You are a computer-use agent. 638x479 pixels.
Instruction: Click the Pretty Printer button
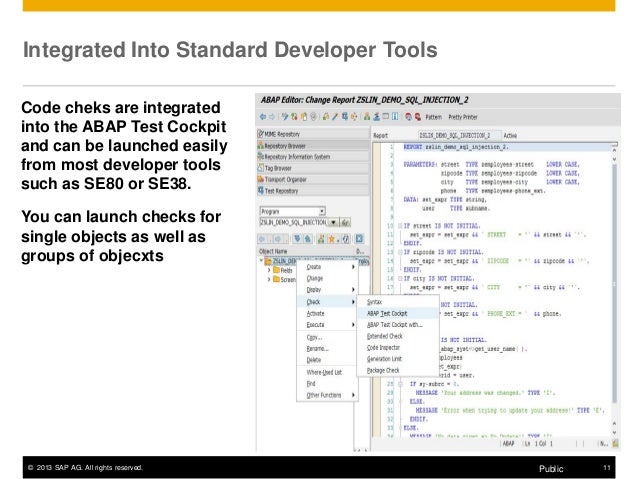[x=463, y=117]
